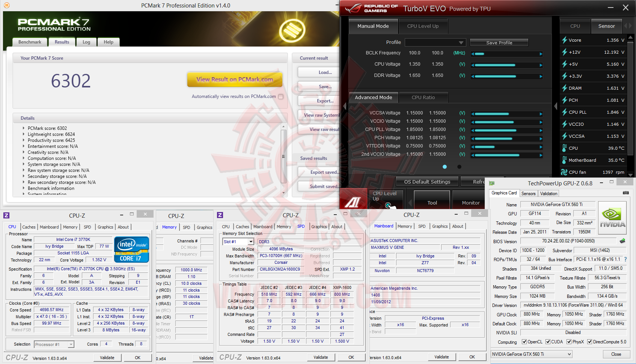Viewport: 636px width, 364px height.
Task: Click Save Profile in TurboV EVO
Action: click(x=499, y=42)
